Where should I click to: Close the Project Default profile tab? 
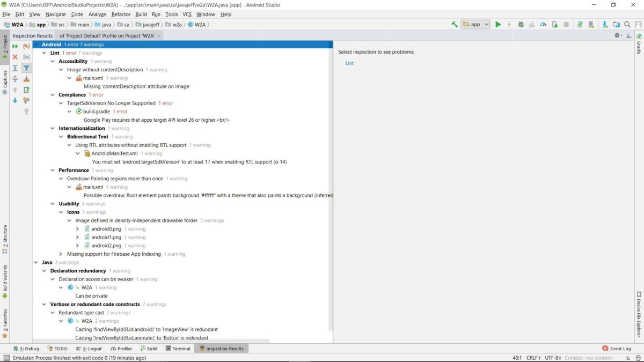[x=159, y=35]
